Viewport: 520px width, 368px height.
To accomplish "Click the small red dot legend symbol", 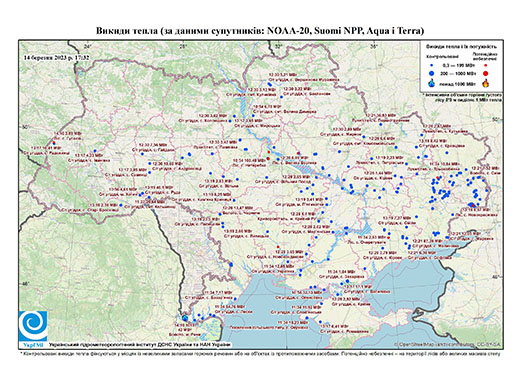I will point(485,66).
